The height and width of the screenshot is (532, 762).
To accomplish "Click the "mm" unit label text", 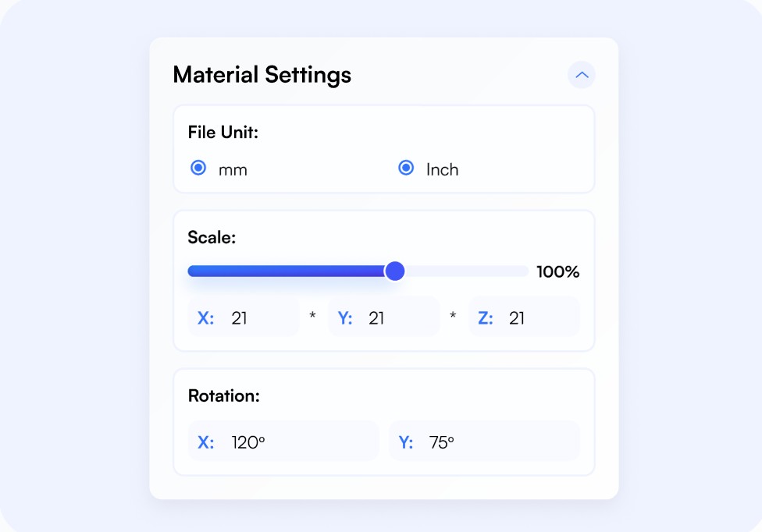I will tap(233, 169).
